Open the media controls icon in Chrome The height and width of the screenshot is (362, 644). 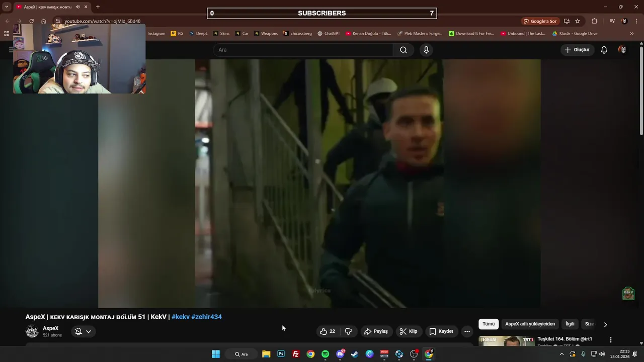pos(612,21)
